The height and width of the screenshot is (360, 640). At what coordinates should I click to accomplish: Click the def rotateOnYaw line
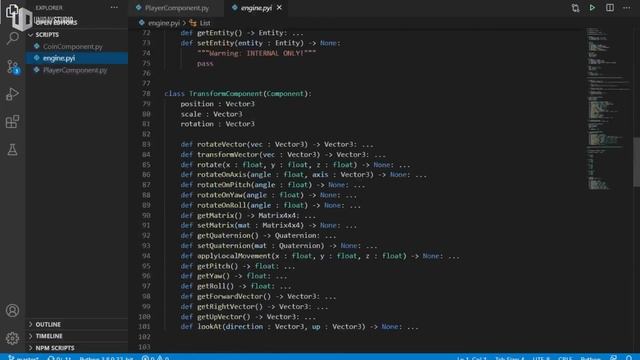point(269,195)
